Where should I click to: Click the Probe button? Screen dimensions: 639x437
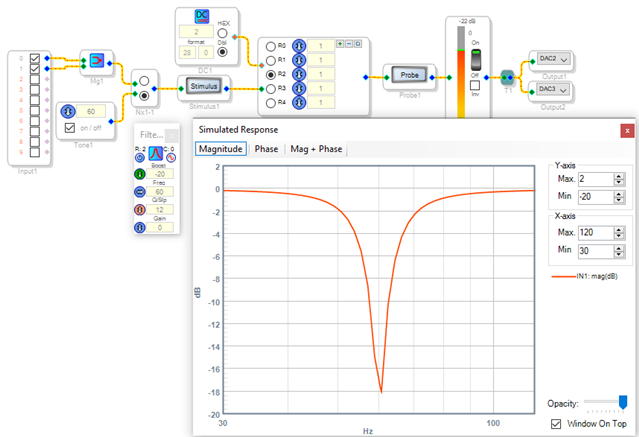[x=409, y=75]
